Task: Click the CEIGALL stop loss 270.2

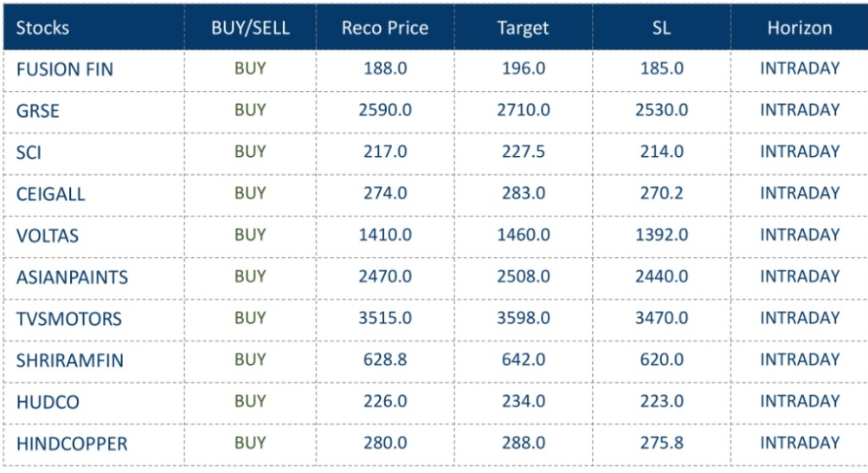Action: [661, 193]
